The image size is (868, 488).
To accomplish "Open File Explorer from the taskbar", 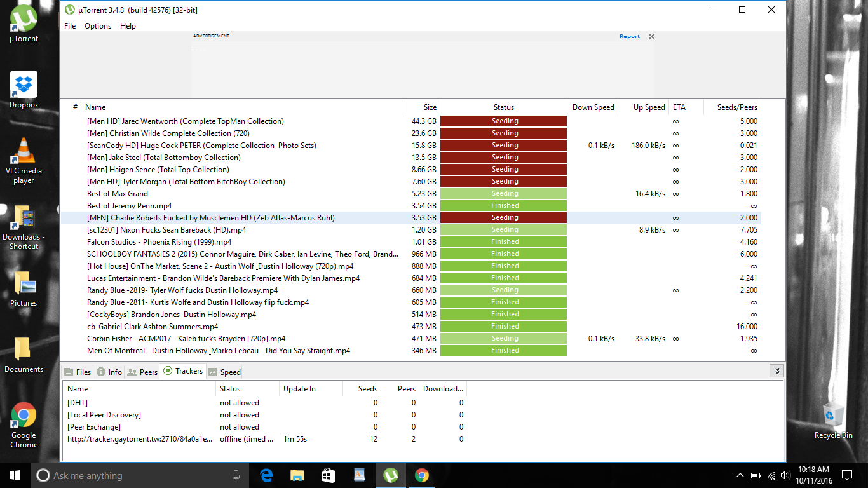I will [297, 475].
